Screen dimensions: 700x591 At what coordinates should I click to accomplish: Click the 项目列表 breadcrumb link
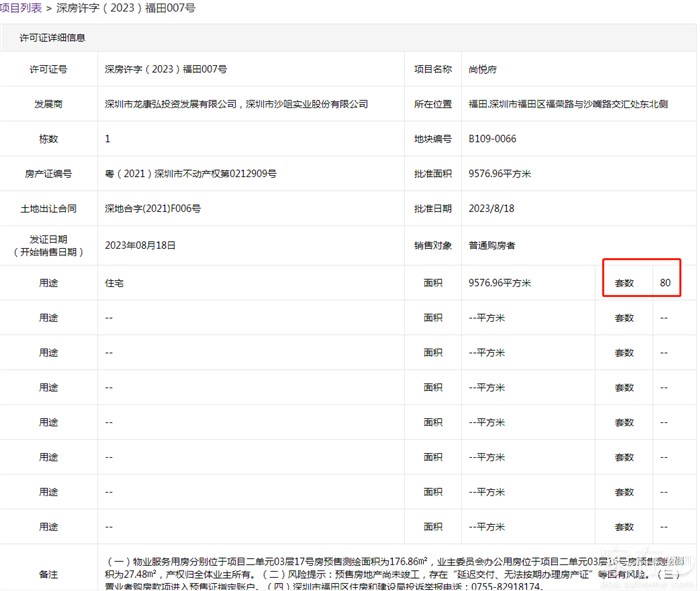click(21, 8)
